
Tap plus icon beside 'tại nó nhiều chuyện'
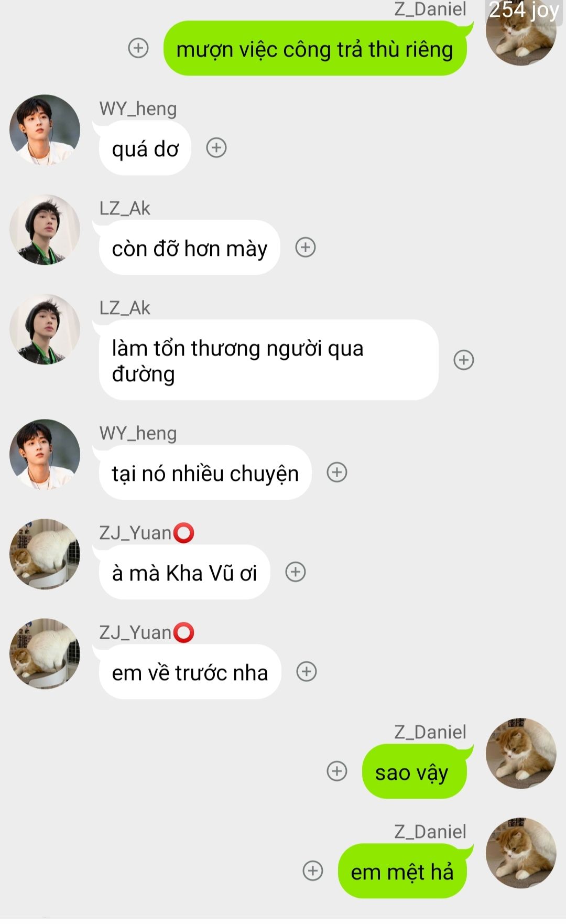click(x=337, y=472)
